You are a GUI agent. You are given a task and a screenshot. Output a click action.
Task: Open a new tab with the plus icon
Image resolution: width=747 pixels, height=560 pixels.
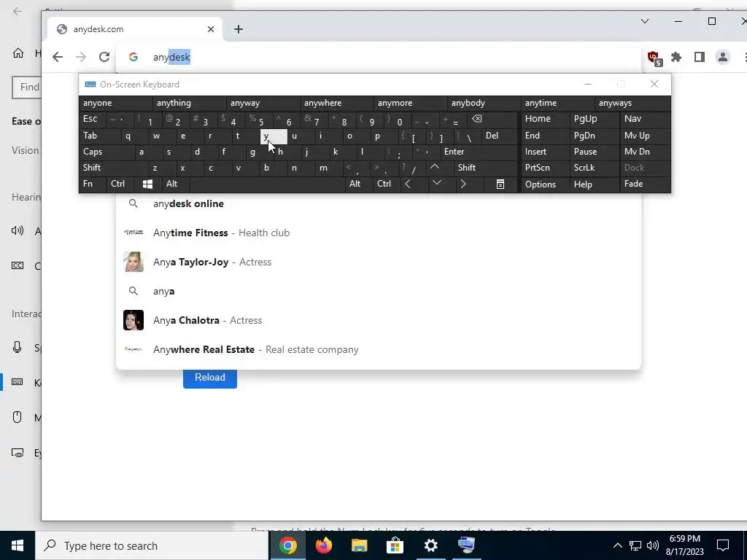tap(239, 29)
